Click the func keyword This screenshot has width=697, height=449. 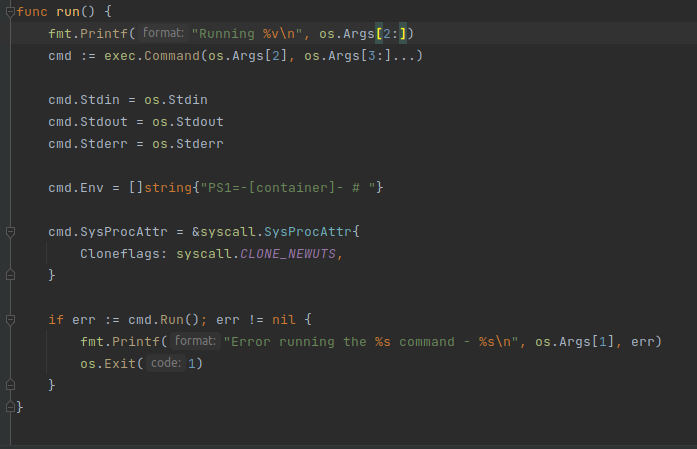32,12
